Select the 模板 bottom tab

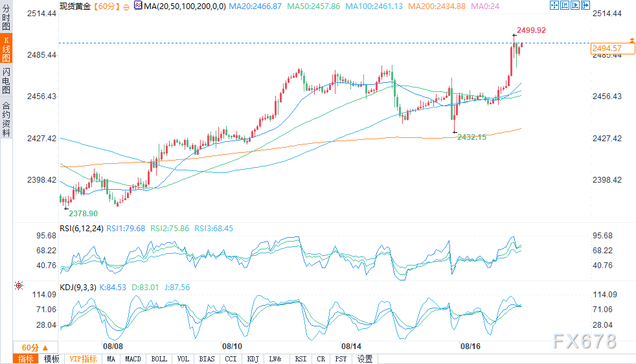52,359
